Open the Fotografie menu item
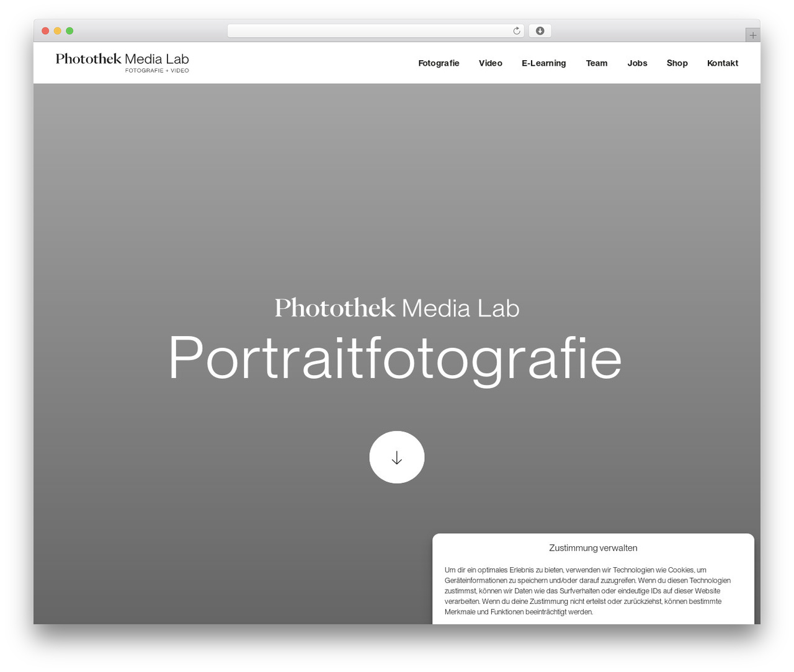794x672 pixels. tap(439, 63)
